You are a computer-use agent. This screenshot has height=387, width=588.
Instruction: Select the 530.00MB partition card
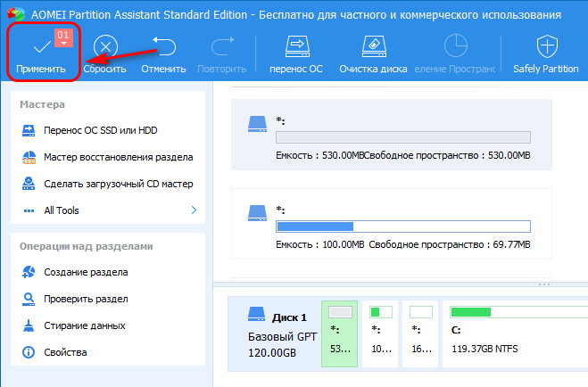point(392,135)
